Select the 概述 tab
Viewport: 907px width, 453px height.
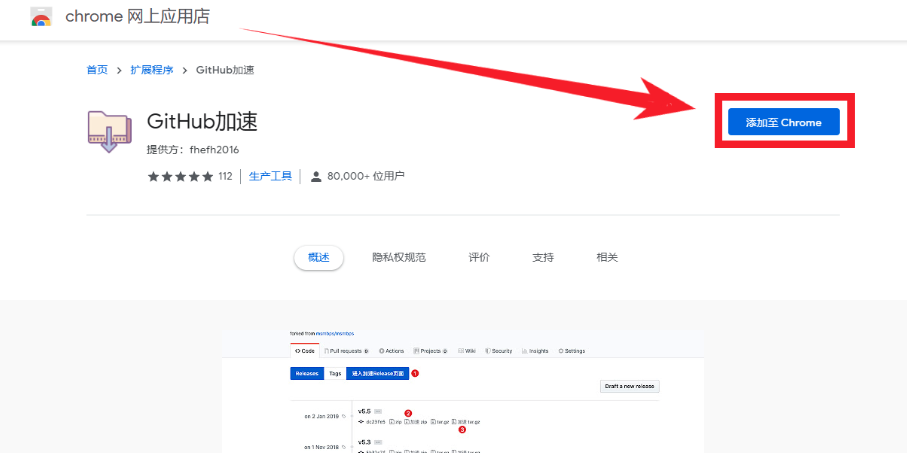tap(319, 257)
